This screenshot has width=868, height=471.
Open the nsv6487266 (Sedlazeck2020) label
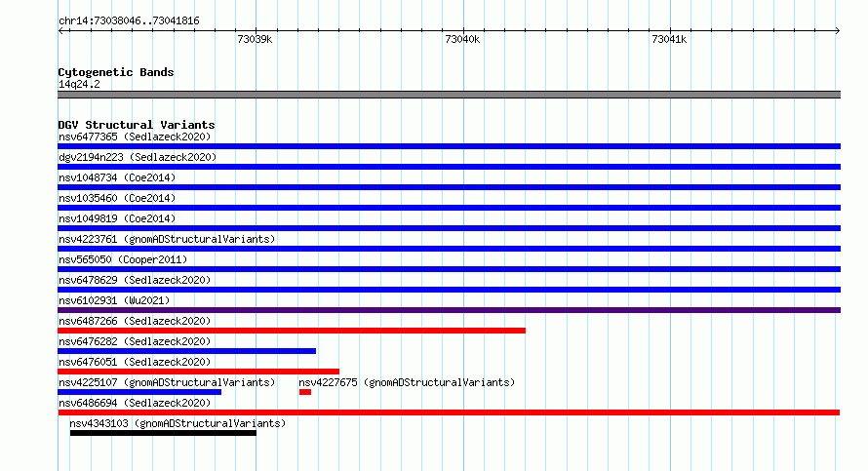click(x=135, y=321)
